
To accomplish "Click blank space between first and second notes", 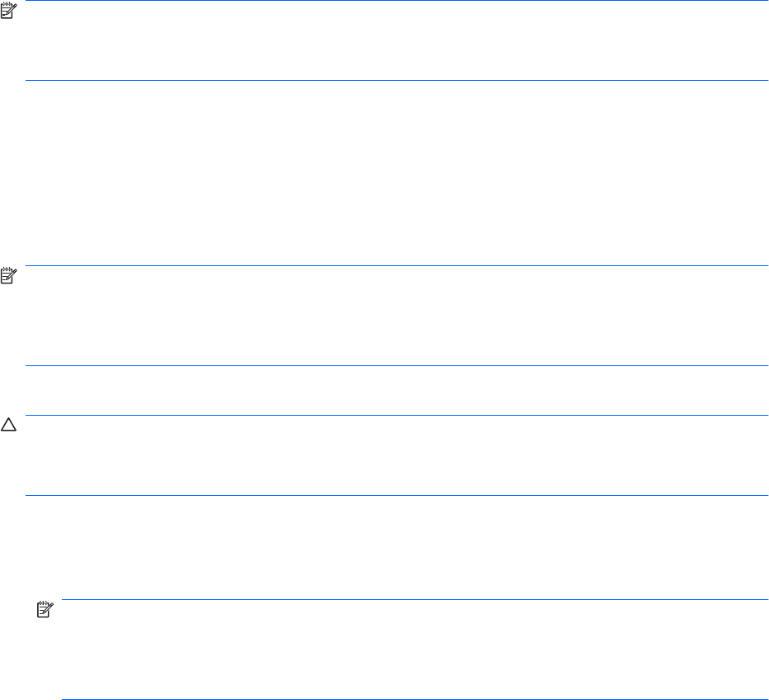I will tap(396, 174).
